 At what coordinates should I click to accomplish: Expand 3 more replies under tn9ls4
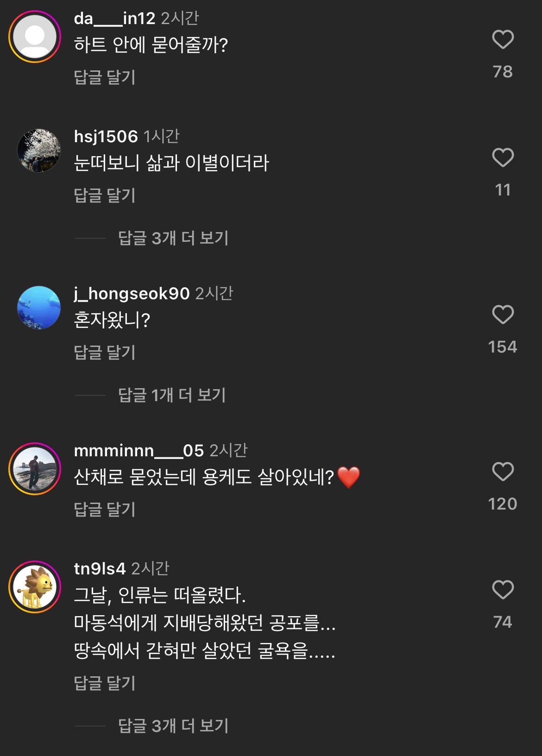point(173,726)
